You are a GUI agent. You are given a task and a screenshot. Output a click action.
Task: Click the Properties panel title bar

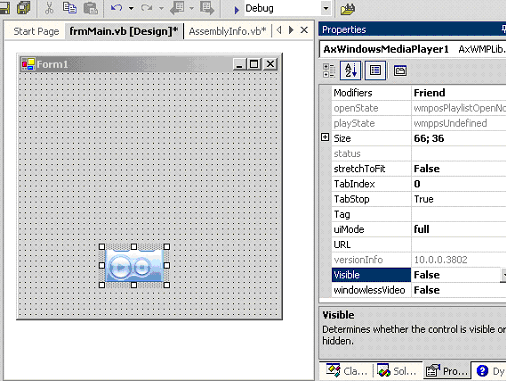[x=412, y=29]
